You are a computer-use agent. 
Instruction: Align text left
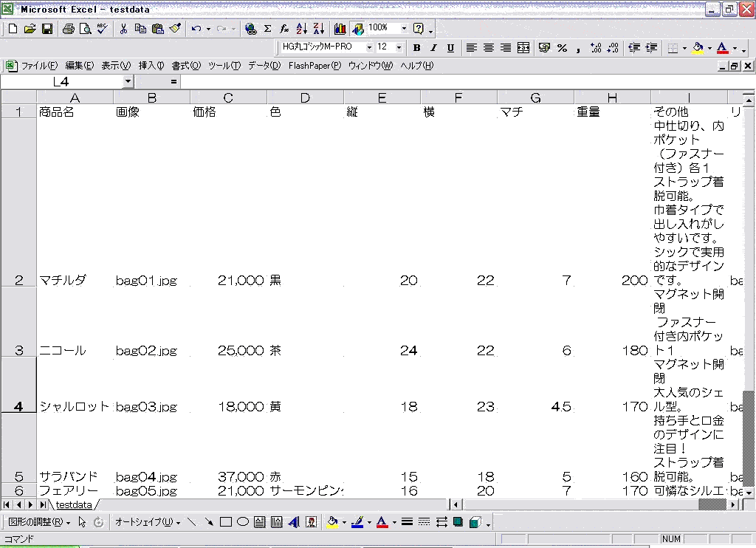(x=472, y=48)
